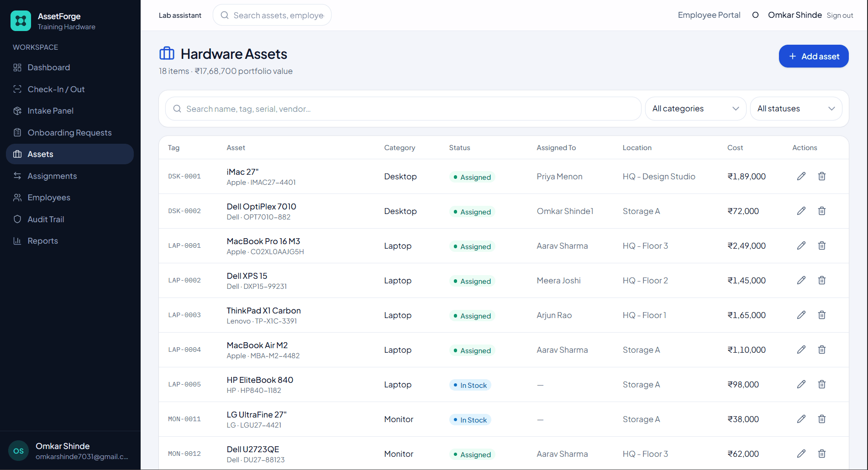Image resolution: width=868 pixels, height=470 pixels.
Task: Open the Audit Trail page
Action: [70, 219]
